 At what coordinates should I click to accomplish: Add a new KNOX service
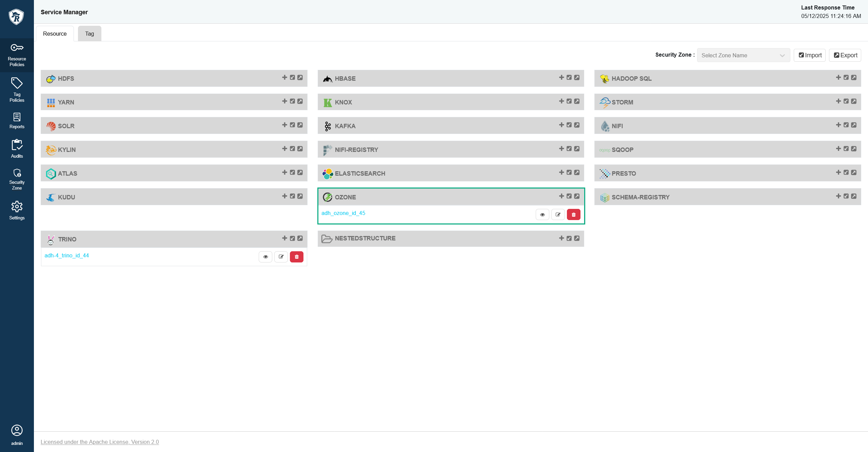pos(561,101)
